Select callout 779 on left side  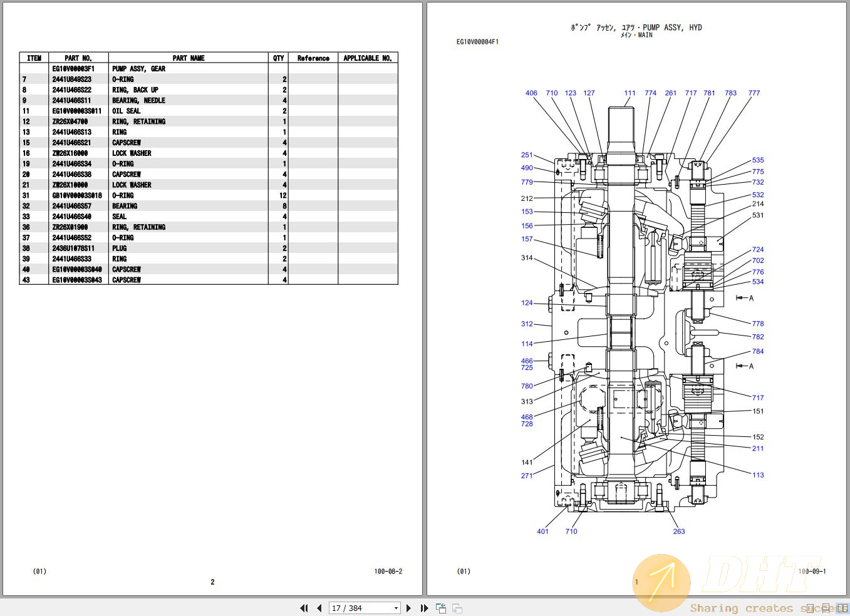(x=527, y=182)
